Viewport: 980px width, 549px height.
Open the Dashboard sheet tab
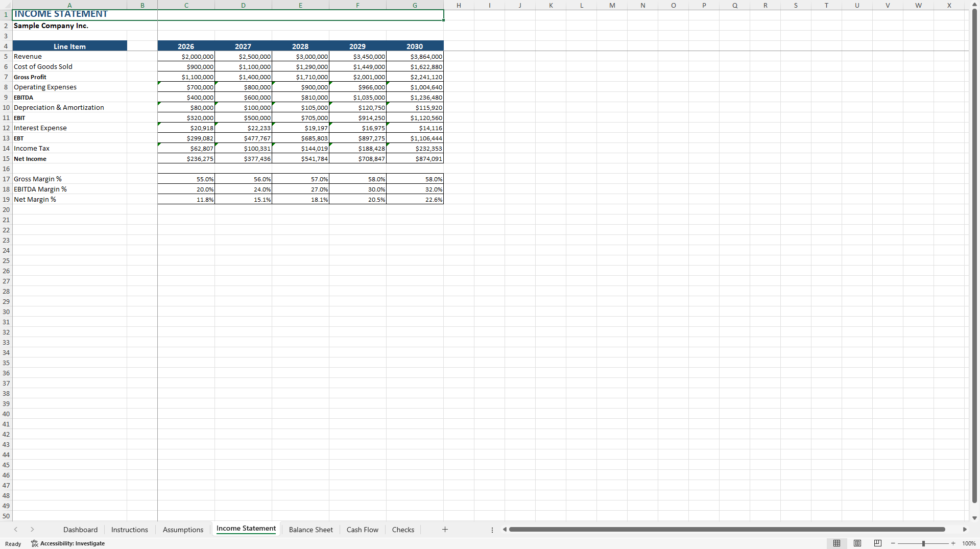pos(80,530)
